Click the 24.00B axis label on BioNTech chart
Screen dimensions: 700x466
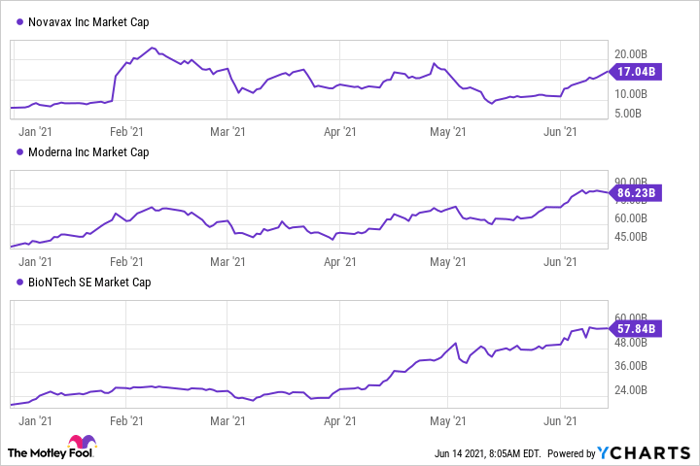click(630, 389)
